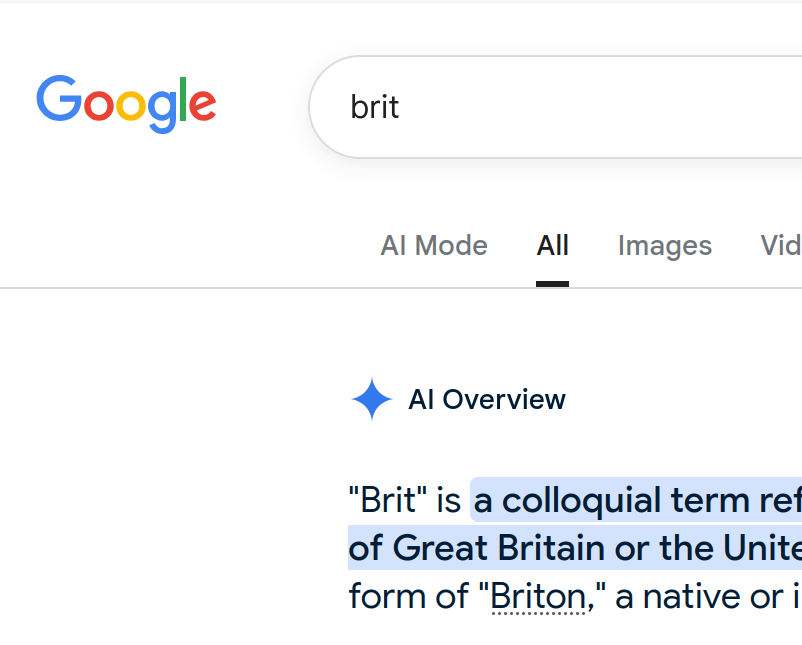802x645 pixels.
Task: Switch to the Images tab
Action: (665, 246)
